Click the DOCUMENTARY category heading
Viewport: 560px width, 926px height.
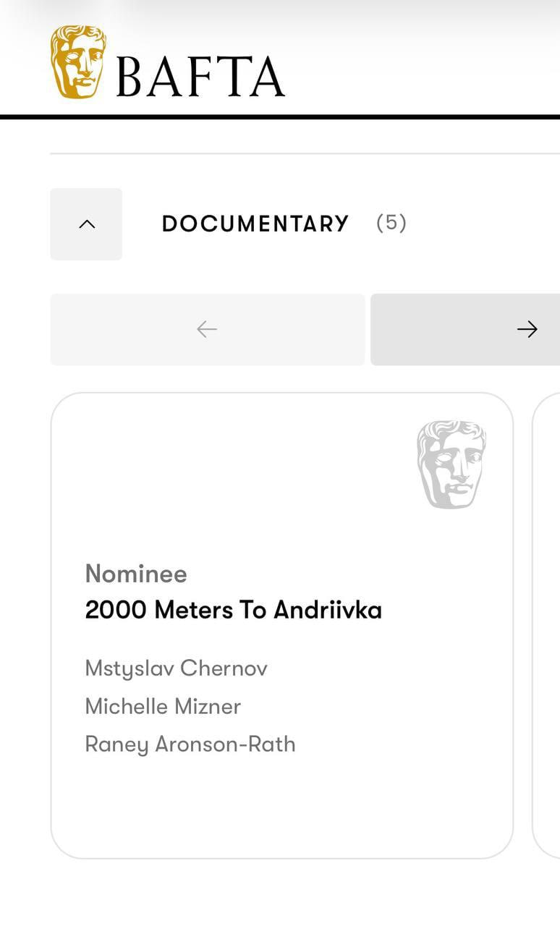(255, 224)
